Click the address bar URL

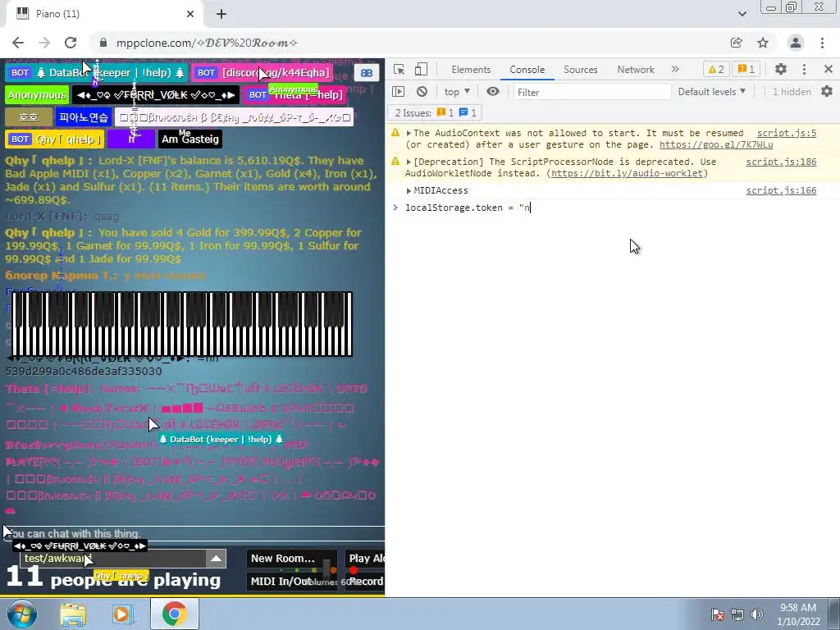point(207,43)
